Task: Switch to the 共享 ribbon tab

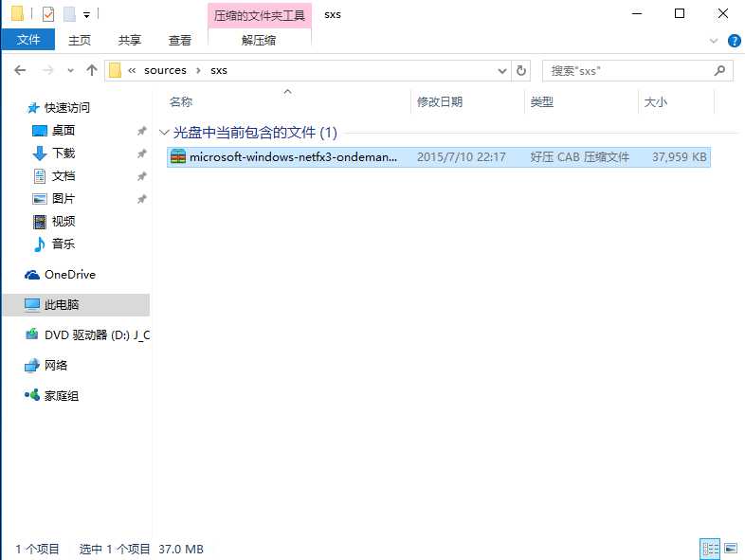Action: (x=130, y=40)
